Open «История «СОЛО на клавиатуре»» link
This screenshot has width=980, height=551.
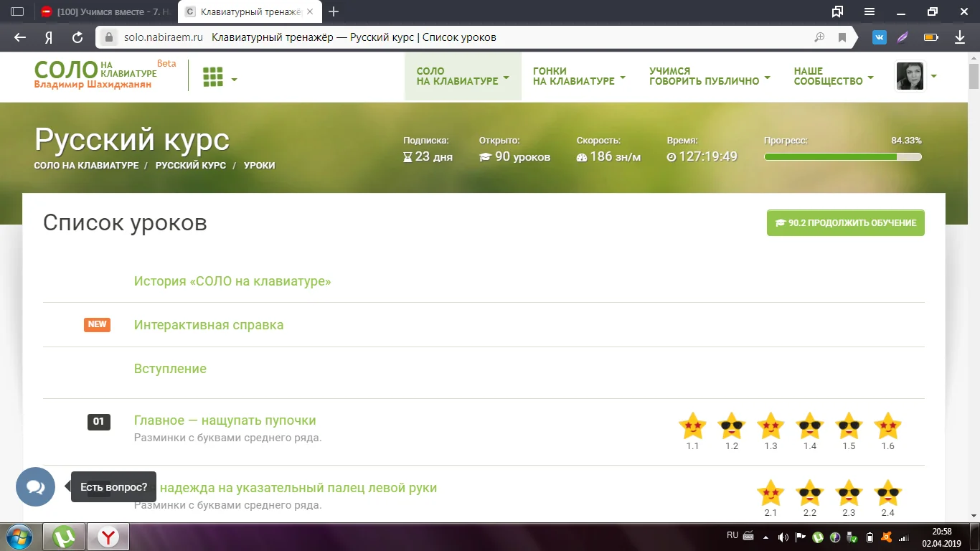232,281
